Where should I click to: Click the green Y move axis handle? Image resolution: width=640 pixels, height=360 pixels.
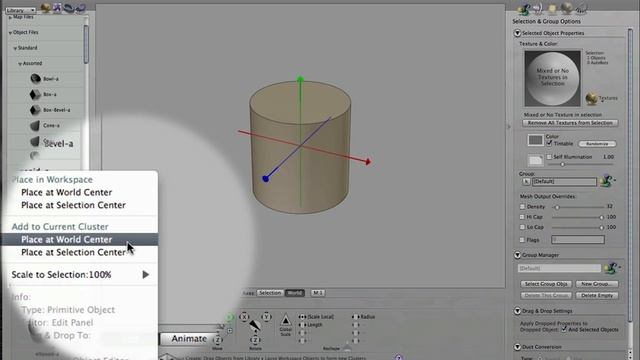click(x=230, y=317)
